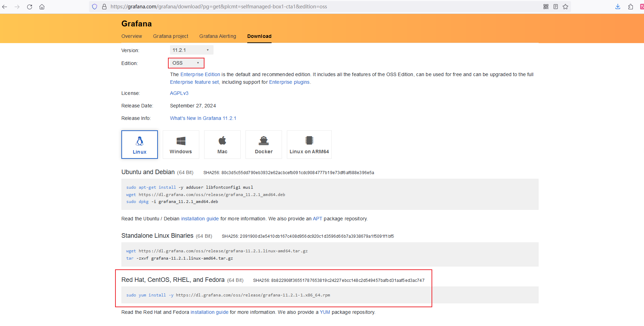Viewport: 644px width, 326px height.
Task: Open the YUM package repository link
Action: click(x=325, y=312)
